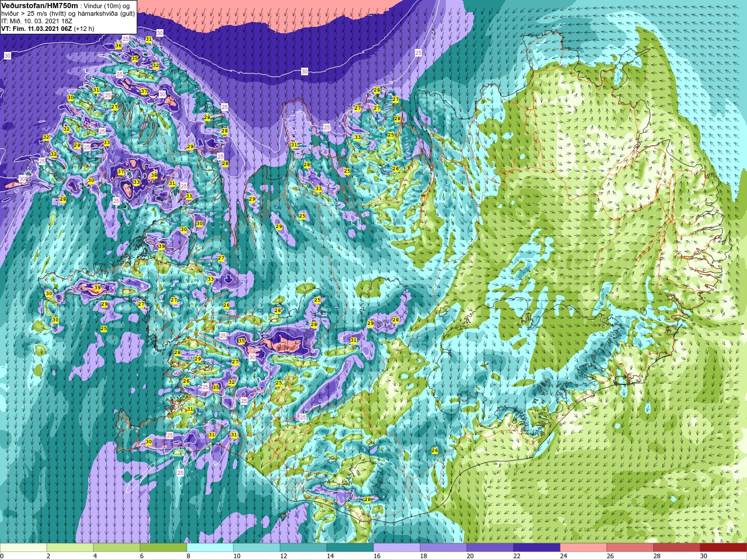The image size is (747, 560).
Task: Click the color scale tick label 16
Action: pyautogui.click(x=377, y=556)
